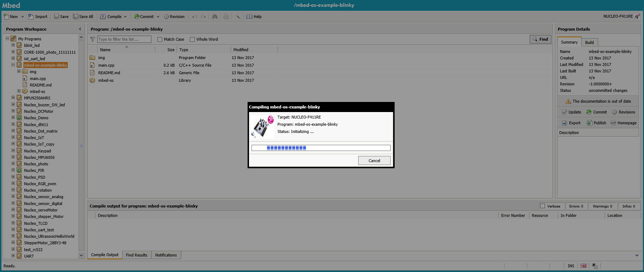644x272 pixels.
Task: Open the Compile dropdown arrow
Action: 125,17
